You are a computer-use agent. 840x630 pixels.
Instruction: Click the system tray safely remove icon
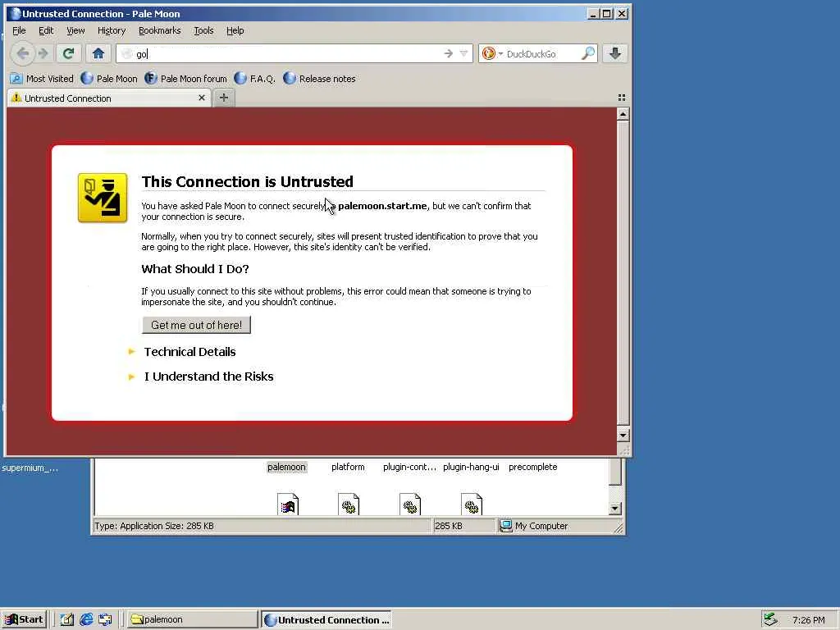point(770,619)
